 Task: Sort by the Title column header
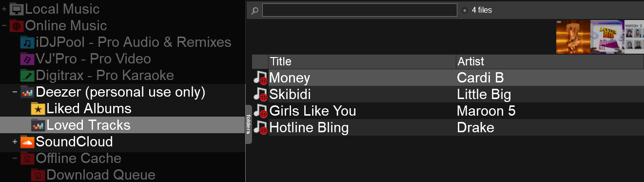362,61
